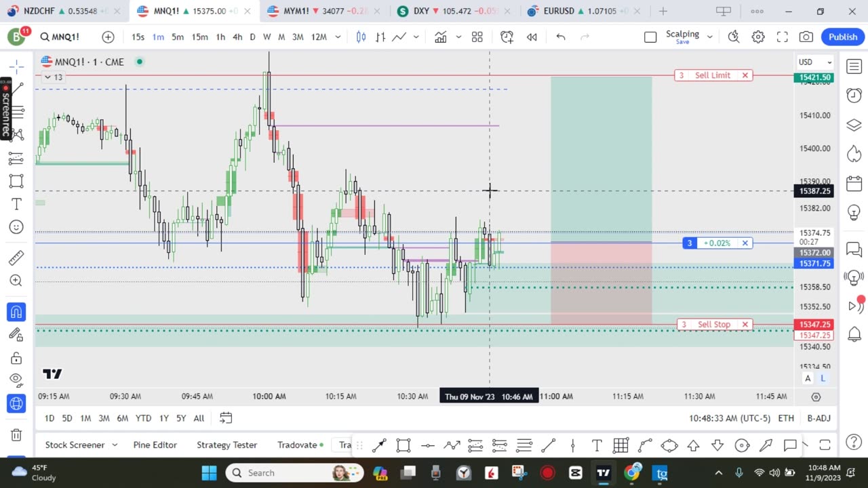Open indicator templates grid
Screen dimensions: 868x488
click(477, 37)
